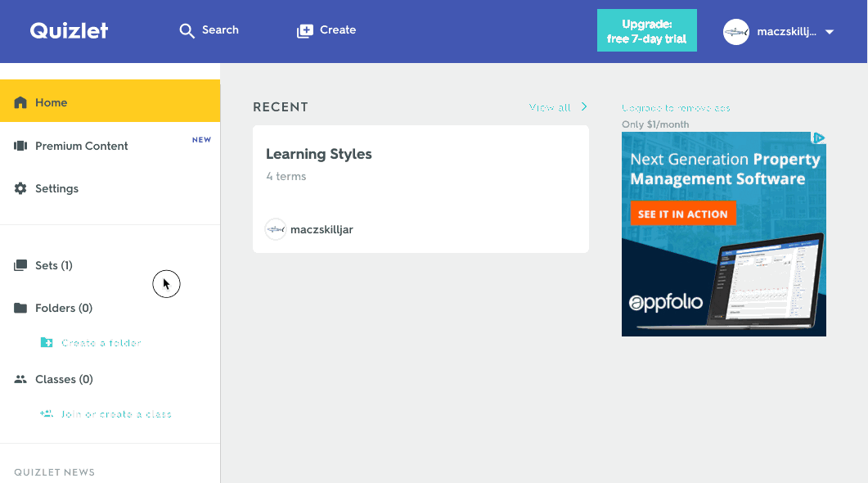Click the Create plus icon

pyautogui.click(x=305, y=30)
